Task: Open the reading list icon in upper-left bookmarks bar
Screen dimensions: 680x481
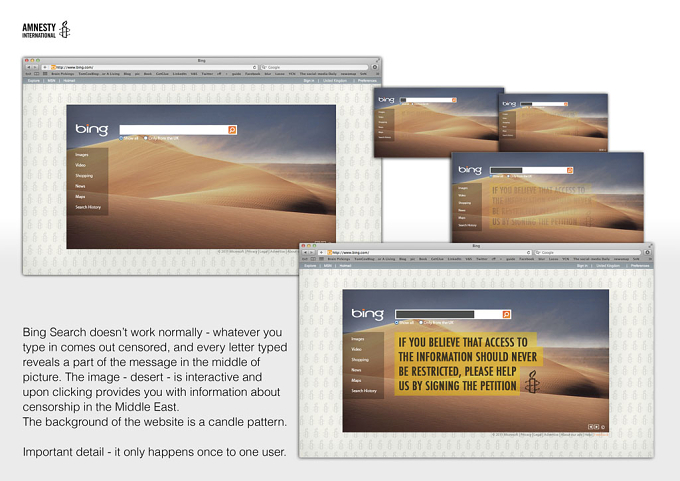Action: 36,74
